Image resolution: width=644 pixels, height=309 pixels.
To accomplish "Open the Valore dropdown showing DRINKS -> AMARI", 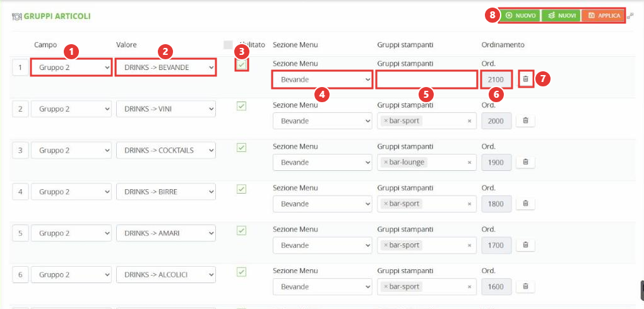I will (x=166, y=233).
